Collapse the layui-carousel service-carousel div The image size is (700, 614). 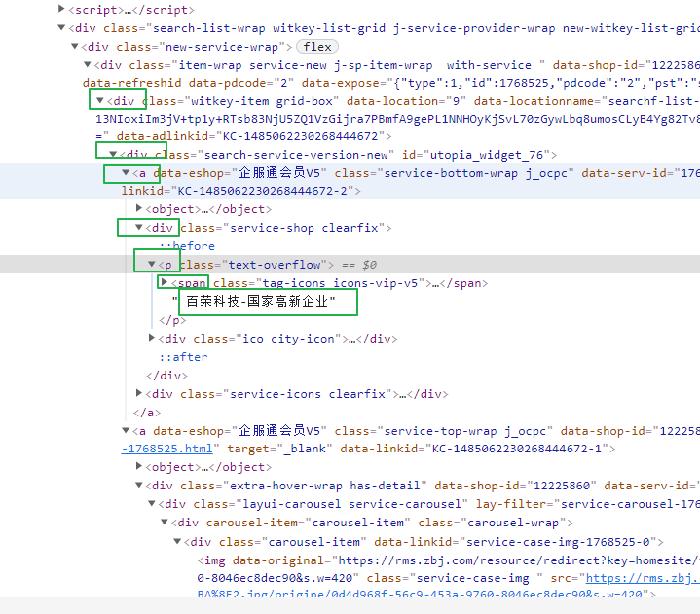click(x=152, y=504)
